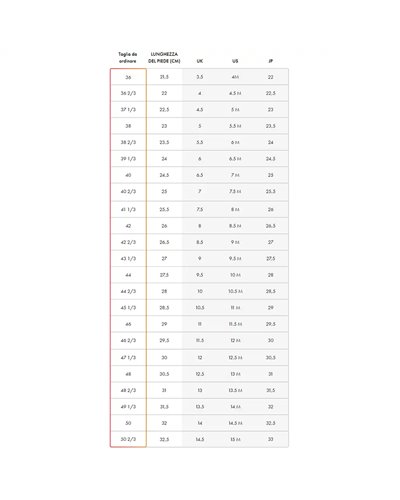The width and height of the screenshot is (400, 500).
Task: Select size 46 in the ordering column
Action: click(128, 324)
